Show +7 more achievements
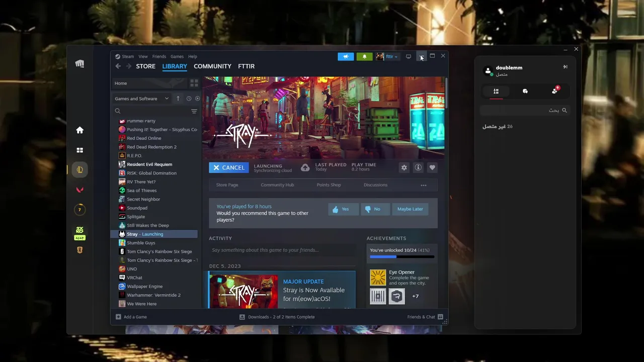Screen dimensions: 644x362 pyautogui.click(x=416, y=296)
